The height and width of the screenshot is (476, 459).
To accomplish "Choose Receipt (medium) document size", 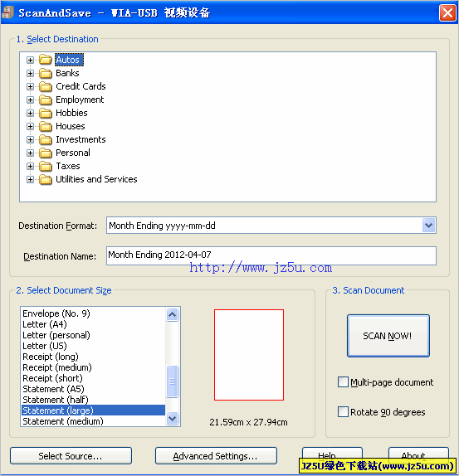I will click(94, 367).
